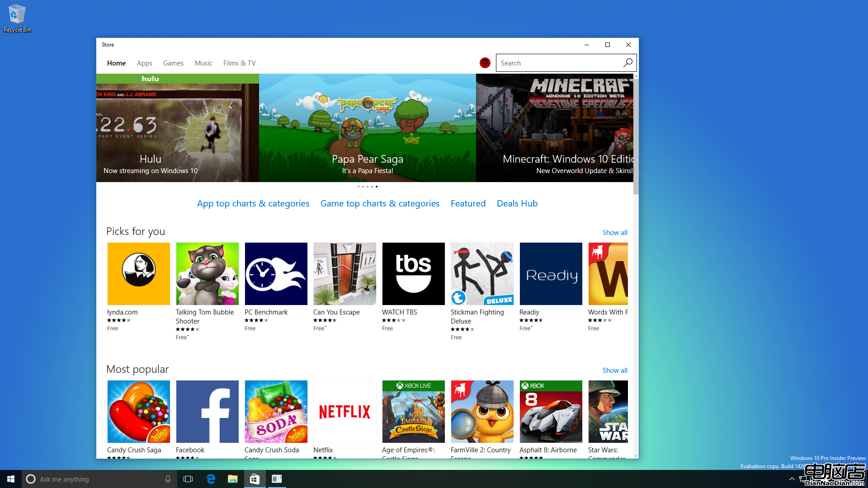Open the Candy Crush Saga icon
This screenshot has height=488, width=868.
pos(138,412)
